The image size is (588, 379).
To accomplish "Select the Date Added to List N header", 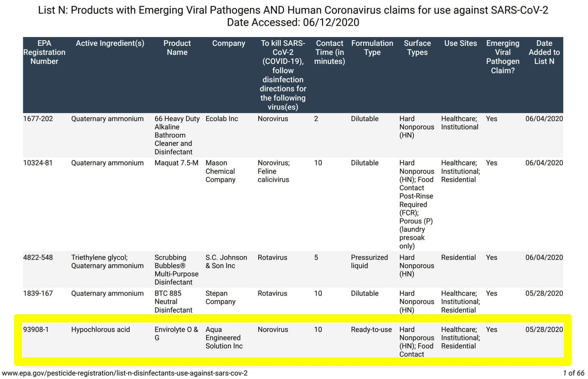I will (x=544, y=52).
